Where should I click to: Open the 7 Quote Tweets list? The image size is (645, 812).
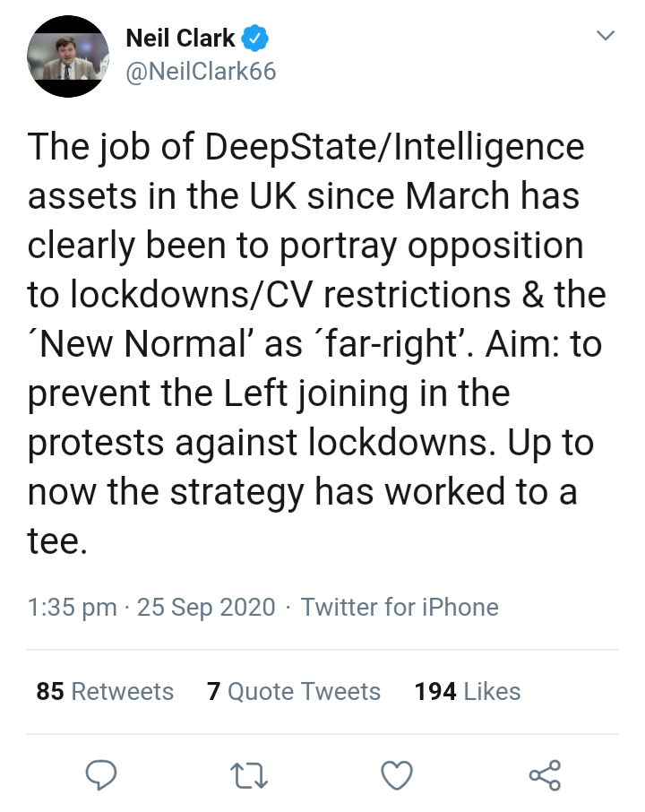pyautogui.click(x=294, y=691)
